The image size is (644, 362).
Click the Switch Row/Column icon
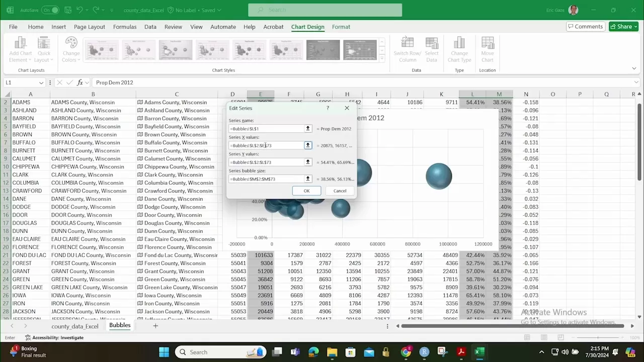(x=407, y=48)
